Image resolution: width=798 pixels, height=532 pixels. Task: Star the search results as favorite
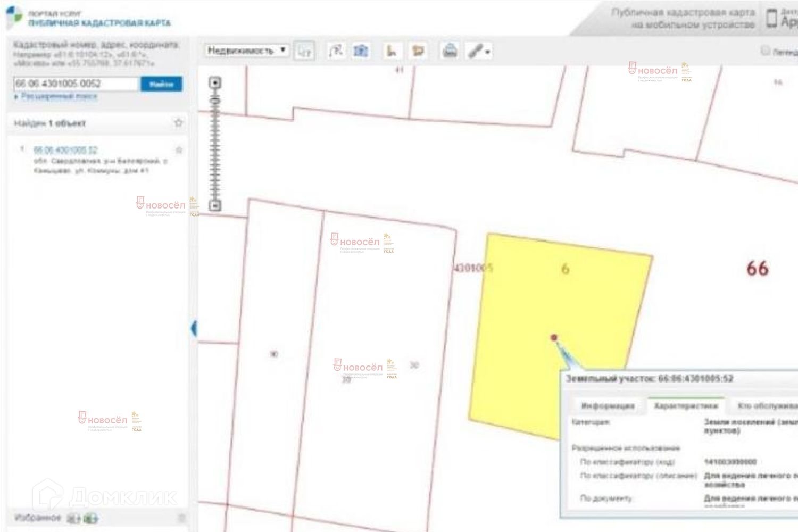tap(178, 123)
